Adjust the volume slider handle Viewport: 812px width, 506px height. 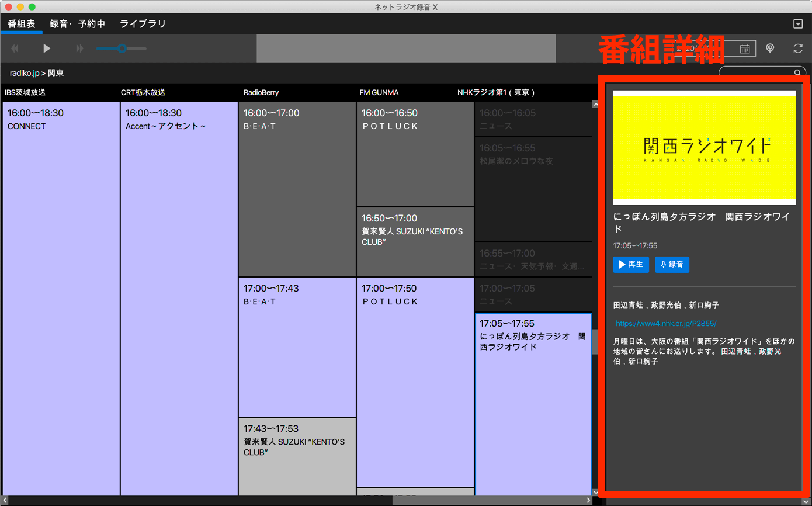(x=121, y=48)
